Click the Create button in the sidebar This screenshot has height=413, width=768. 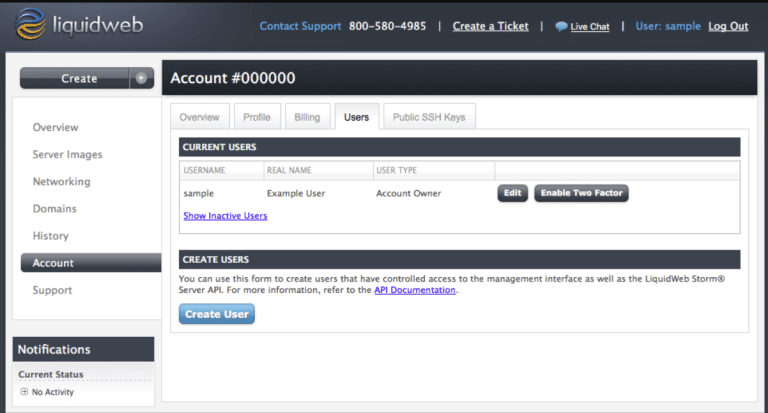(x=75, y=78)
